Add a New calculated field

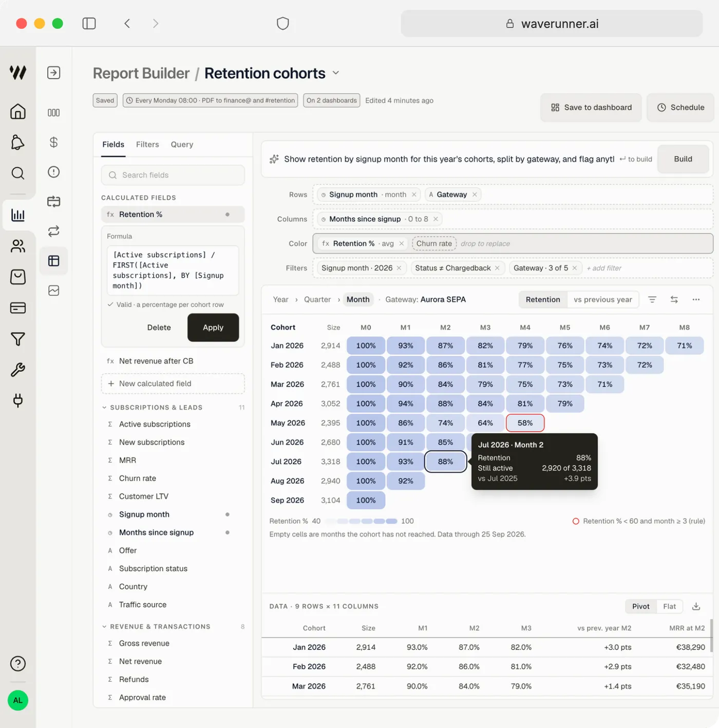173,384
